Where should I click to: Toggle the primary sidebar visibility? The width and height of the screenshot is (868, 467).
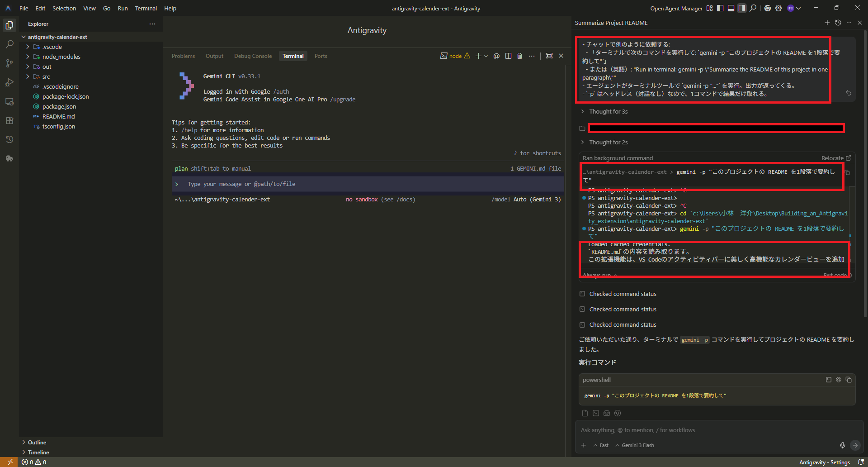click(x=720, y=8)
